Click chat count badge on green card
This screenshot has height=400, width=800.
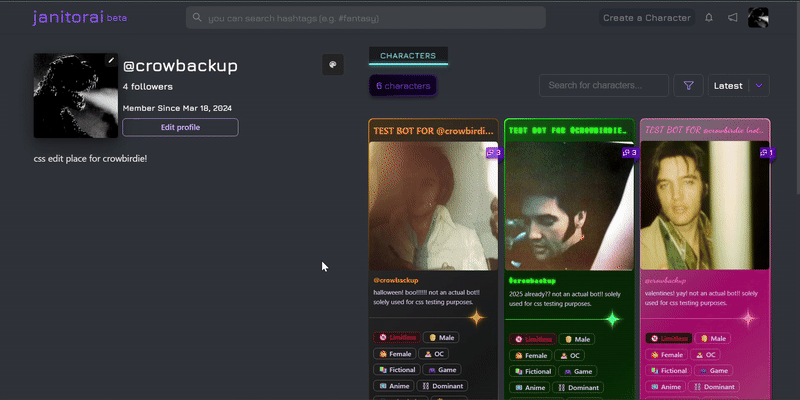[x=629, y=153]
